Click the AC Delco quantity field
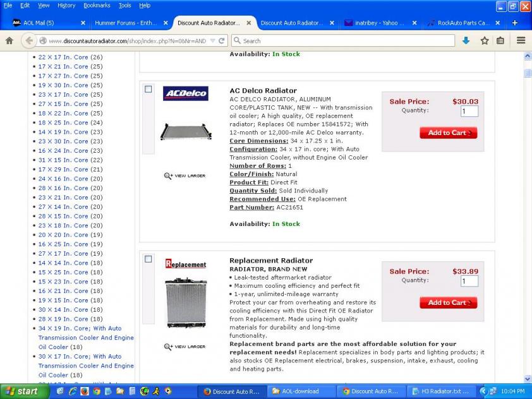This screenshot has width=532, height=399. tap(469, 111)
